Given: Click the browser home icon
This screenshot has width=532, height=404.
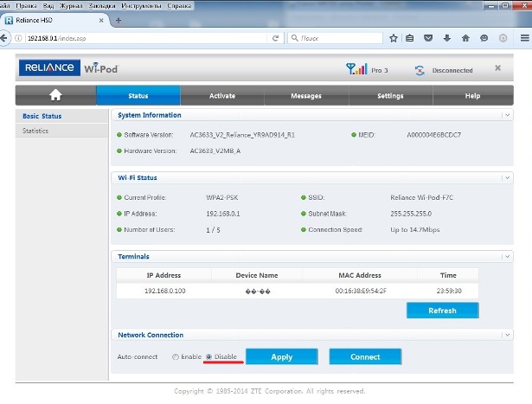Looking at the screenshot, I should (x=465, y=38).
